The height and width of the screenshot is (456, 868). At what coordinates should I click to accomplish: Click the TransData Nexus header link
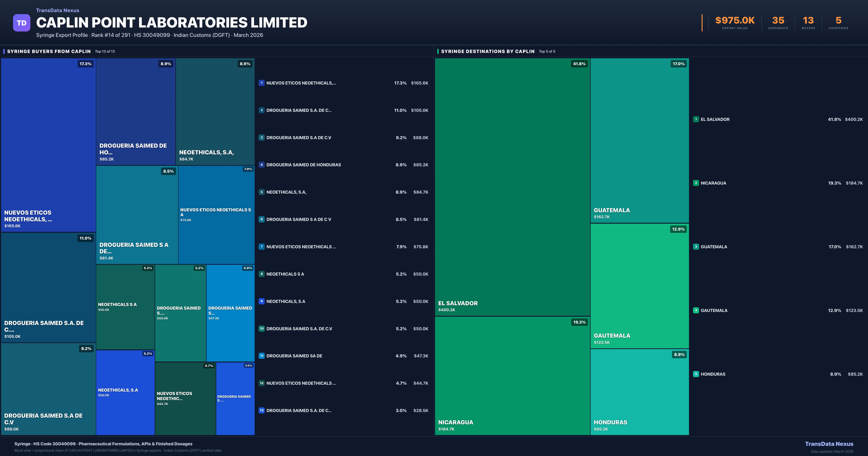[58, 10]
